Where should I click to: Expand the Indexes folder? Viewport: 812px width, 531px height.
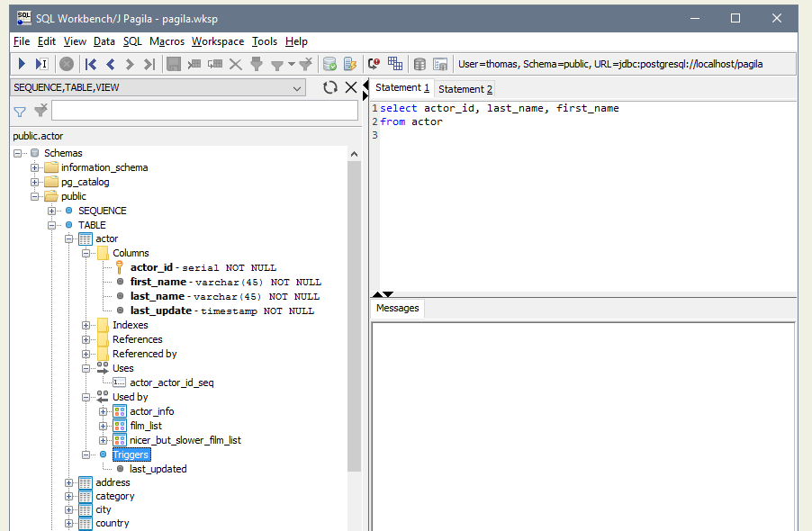[x=86, y=325]
